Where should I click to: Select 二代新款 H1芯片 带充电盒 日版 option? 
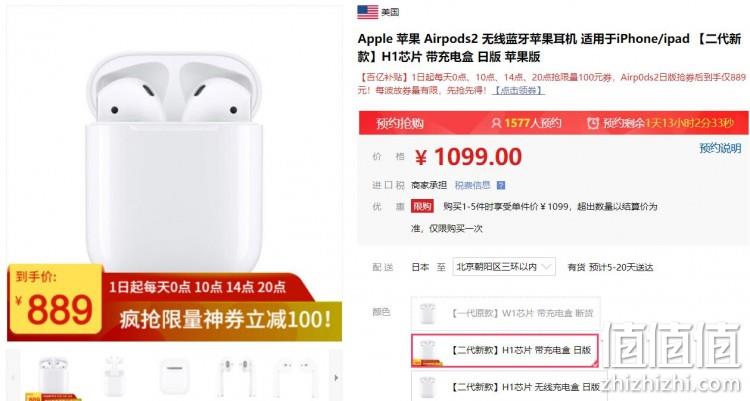pos(505,350)
